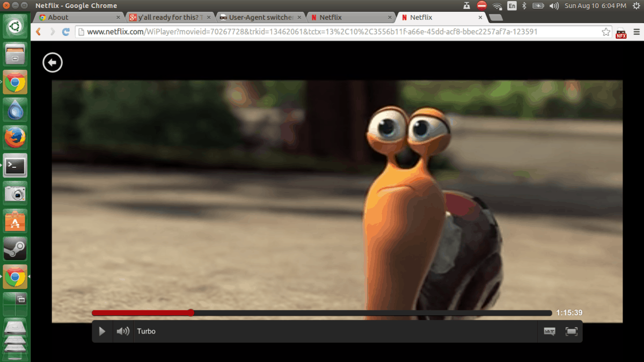Image resolution: width=644 pixels, height=362 pixels.
Task: Open the Chrome launcher icon beneath Steam
Action: coord(15,277)
